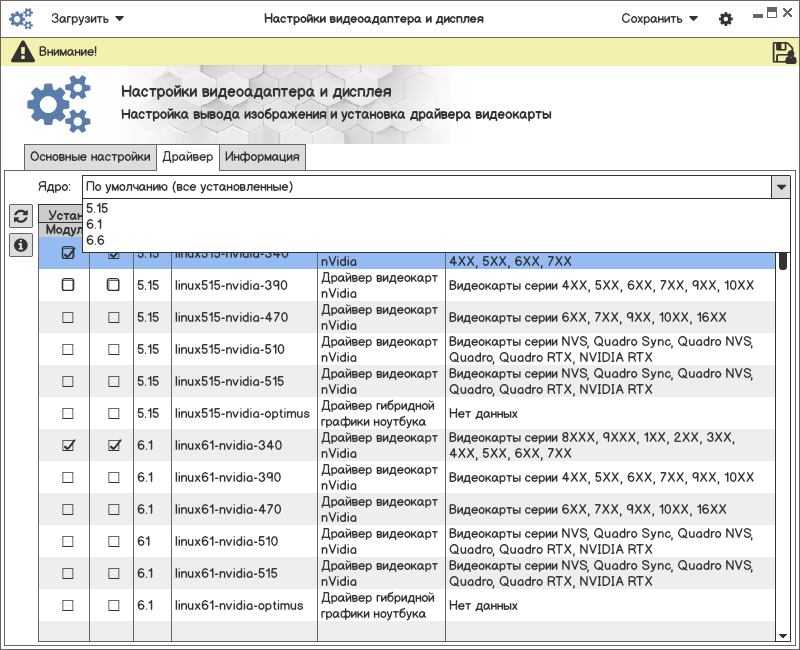Screen dimensions: 800x650
Task: Open settings via the gear icon in title bar
Action: [726, 19]
